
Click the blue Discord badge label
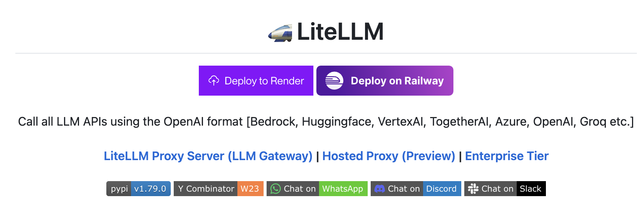441,189
